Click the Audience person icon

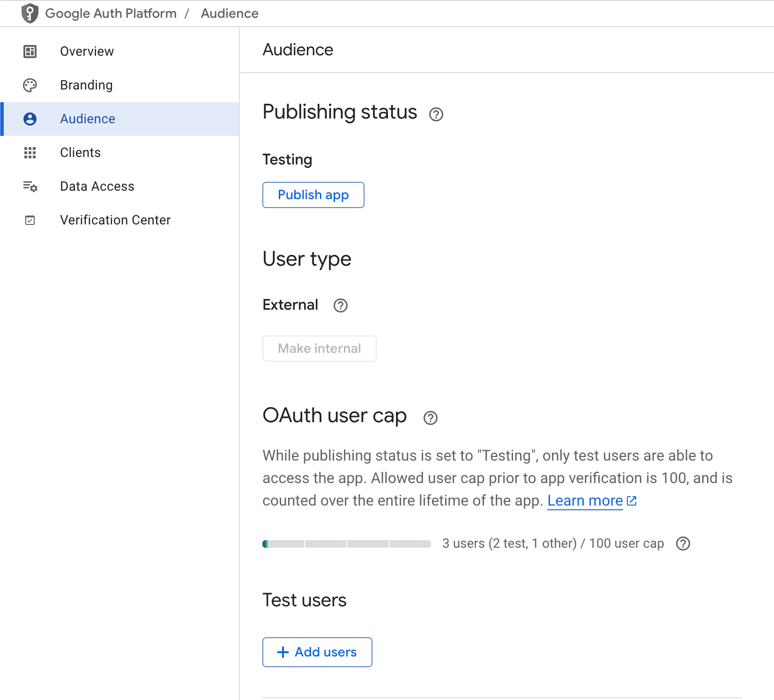point(30,119)
